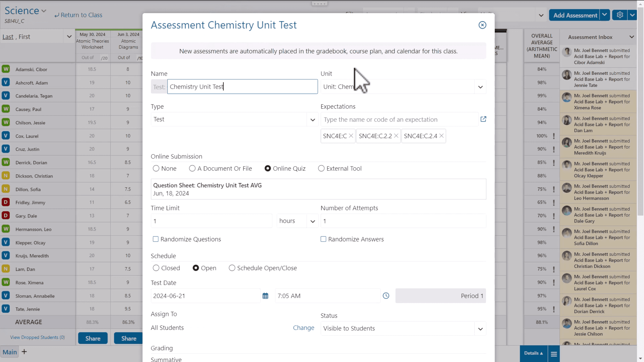Click the Return to Class arrow link

click(x=78, y=15)
